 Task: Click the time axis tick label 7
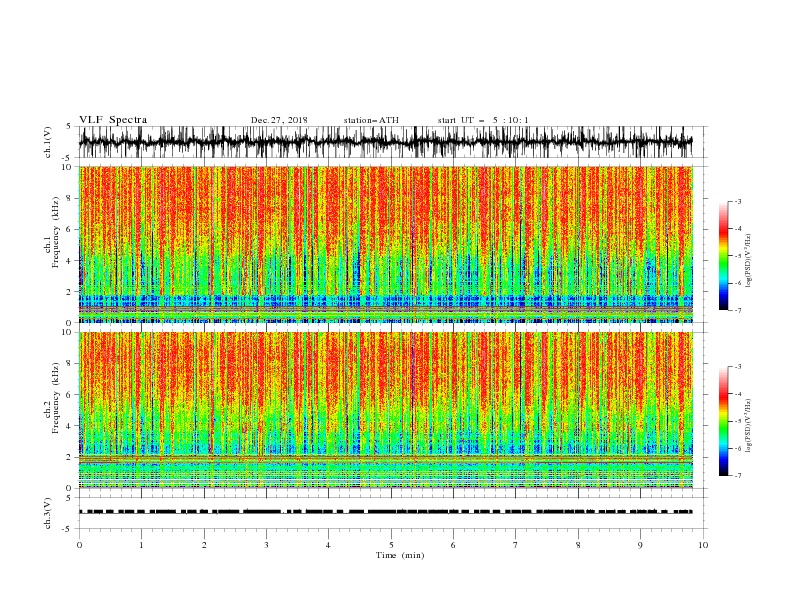[x=516, y=545]
